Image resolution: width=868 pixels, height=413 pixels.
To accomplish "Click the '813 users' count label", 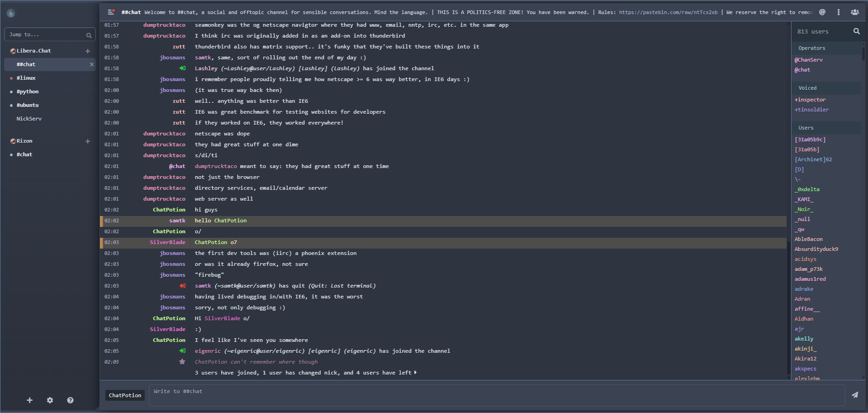I will tap(813, 32).
